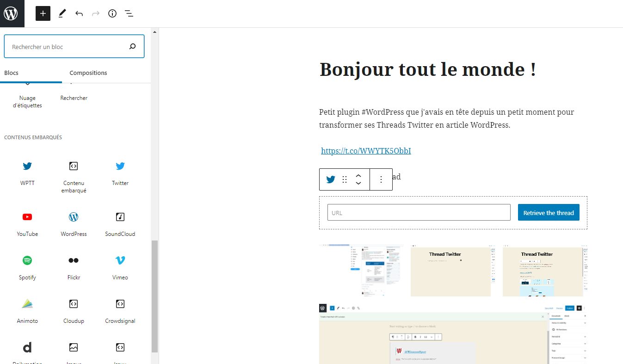Insert the Flickr embed block
Image resolution: width=623 pixels, height=364 pixels.
74,268
